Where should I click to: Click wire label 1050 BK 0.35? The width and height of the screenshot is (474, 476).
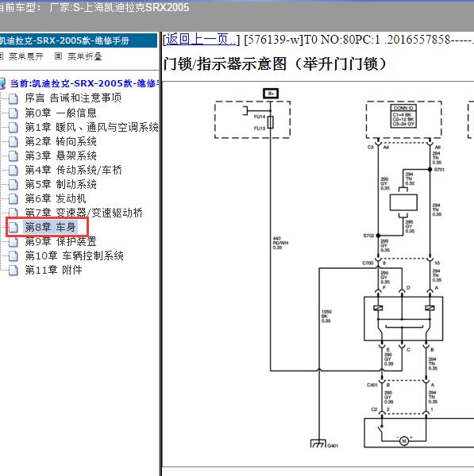326,317
